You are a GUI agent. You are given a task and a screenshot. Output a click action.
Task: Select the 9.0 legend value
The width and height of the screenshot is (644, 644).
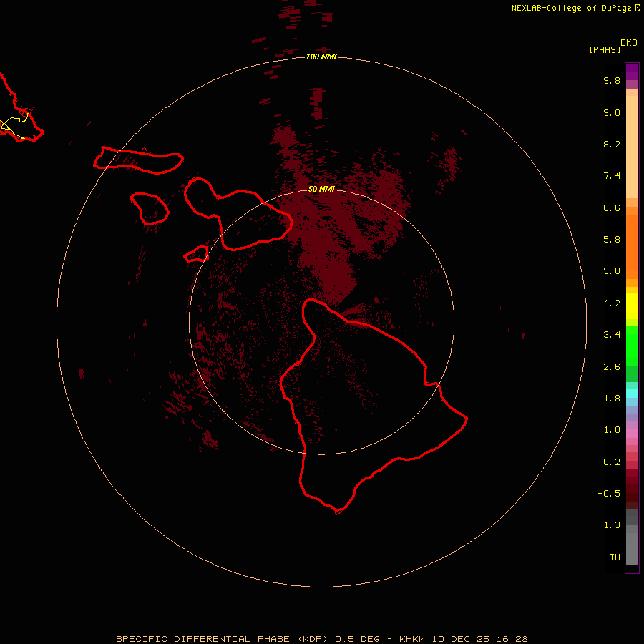[x=612, y=112]
